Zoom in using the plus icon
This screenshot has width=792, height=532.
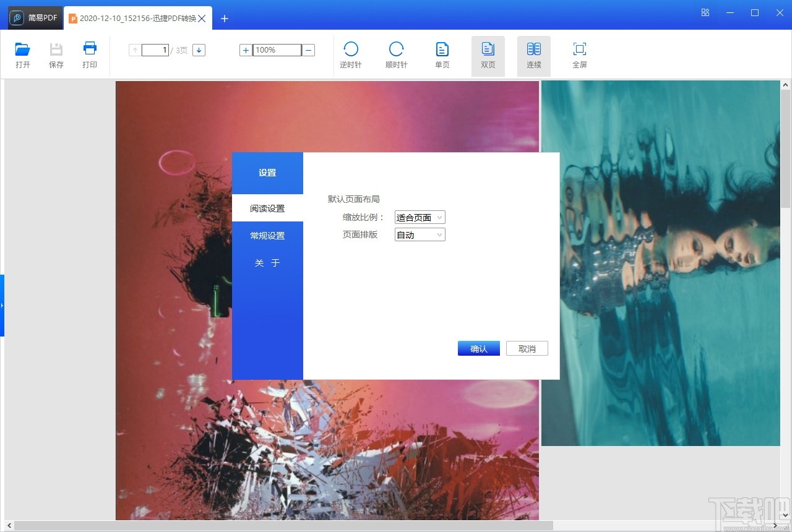point(246,49)
